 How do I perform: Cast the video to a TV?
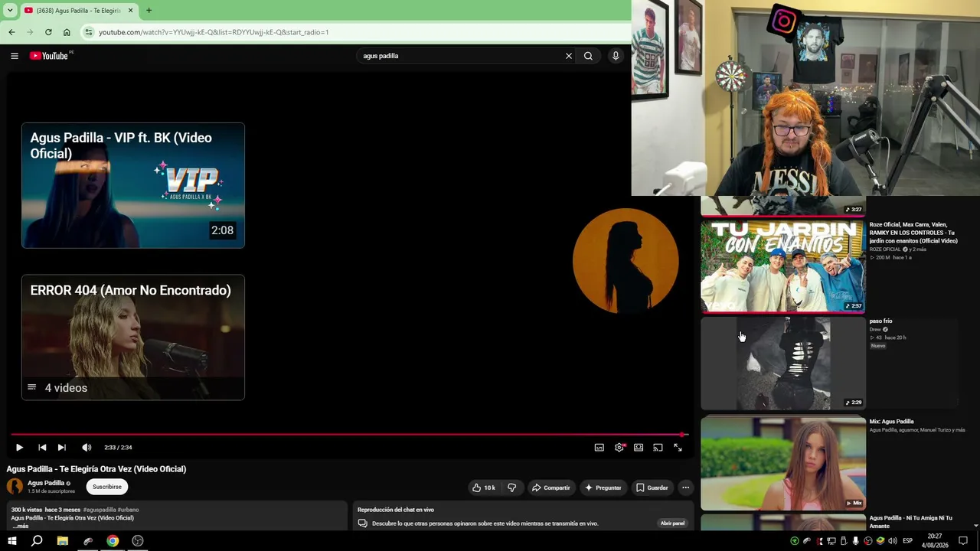pos(658,448)
